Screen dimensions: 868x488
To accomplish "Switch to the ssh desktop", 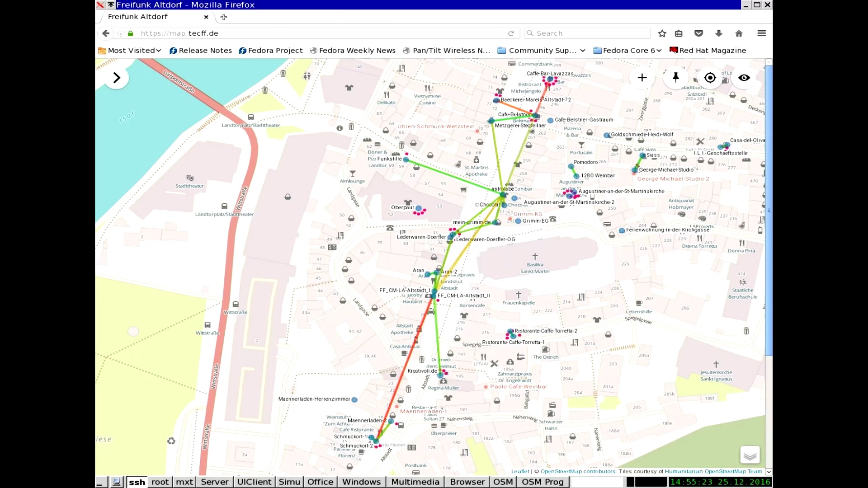I will pyautogui.click(x=137, y=482).
